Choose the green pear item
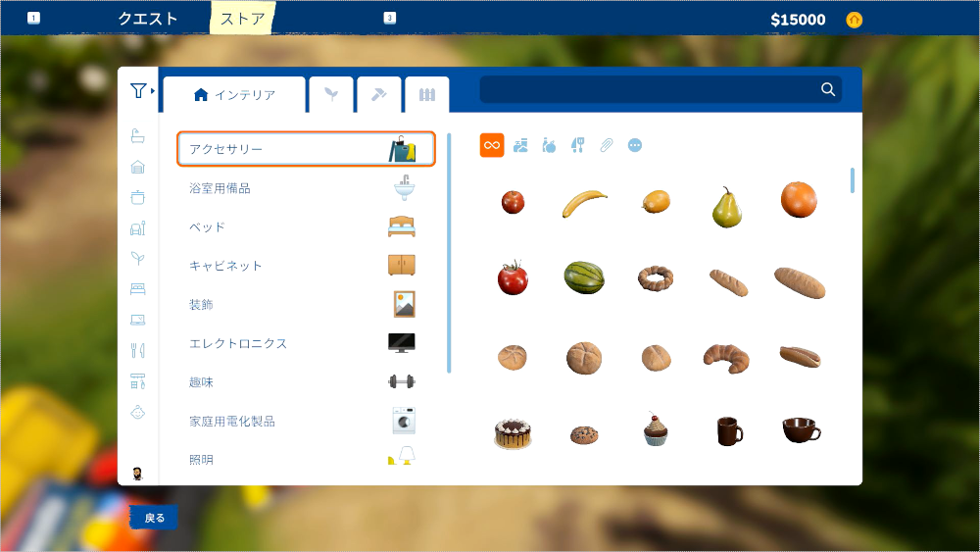 727,207
